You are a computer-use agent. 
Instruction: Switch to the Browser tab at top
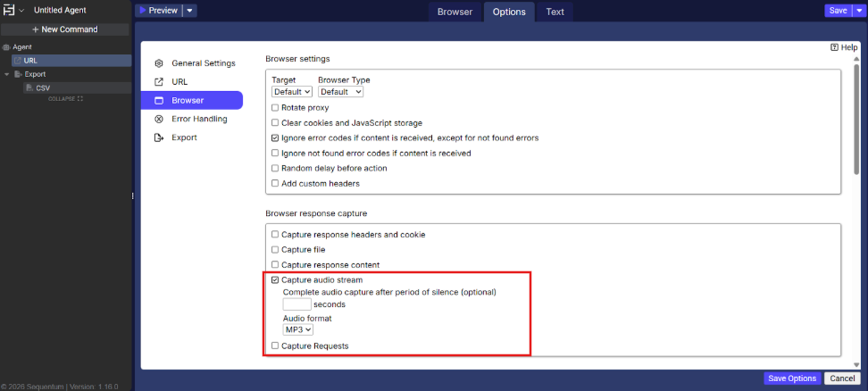point(455,12)
